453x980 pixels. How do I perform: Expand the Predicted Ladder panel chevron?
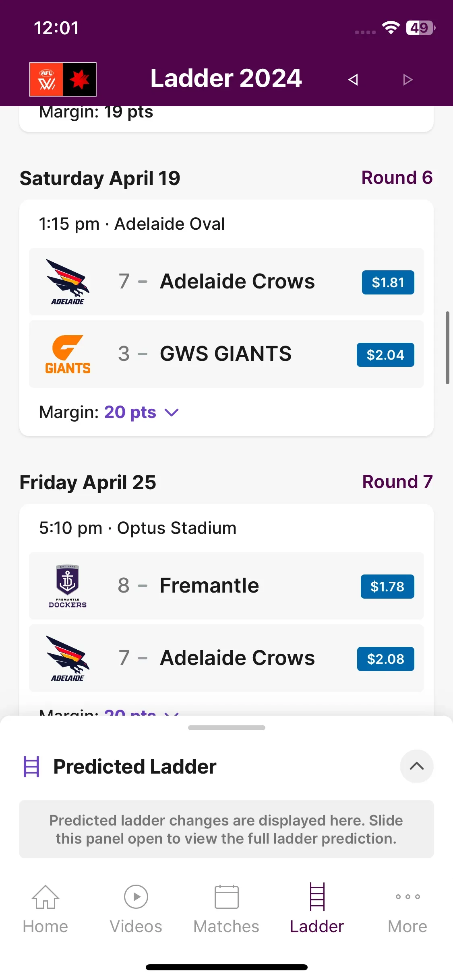pos(417,766)
